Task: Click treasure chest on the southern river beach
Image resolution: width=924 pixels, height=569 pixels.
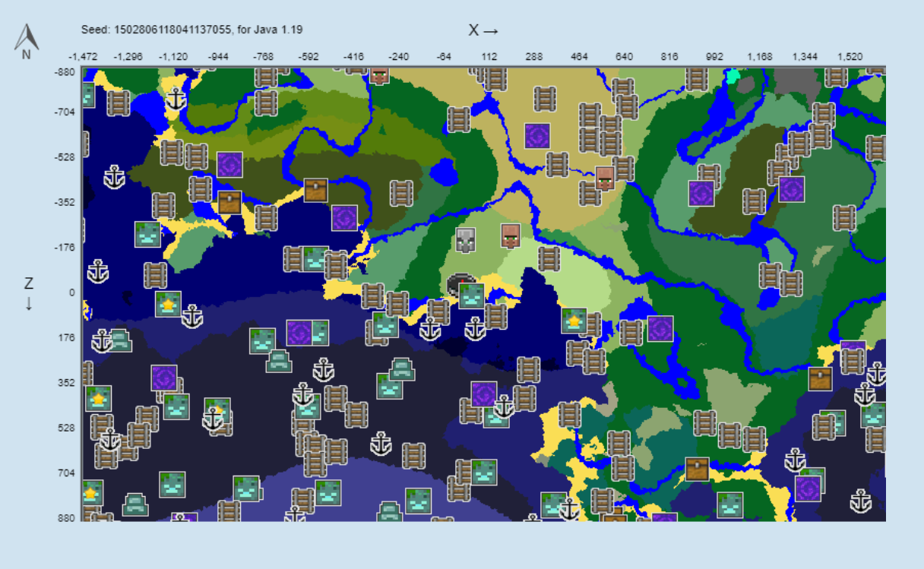Action: (x=697, y=469)
